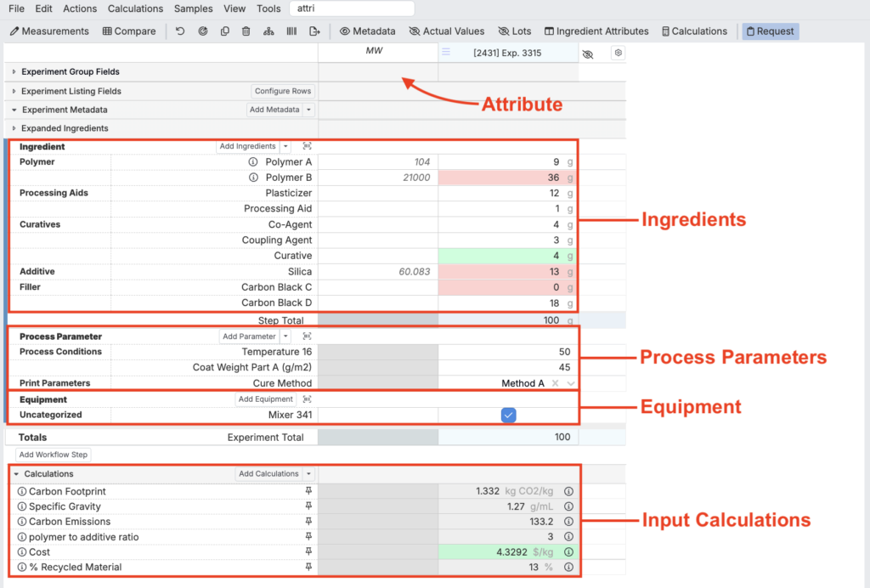Click the undo icon in toolbar
The image size is (870, 588).
[180, 31]
